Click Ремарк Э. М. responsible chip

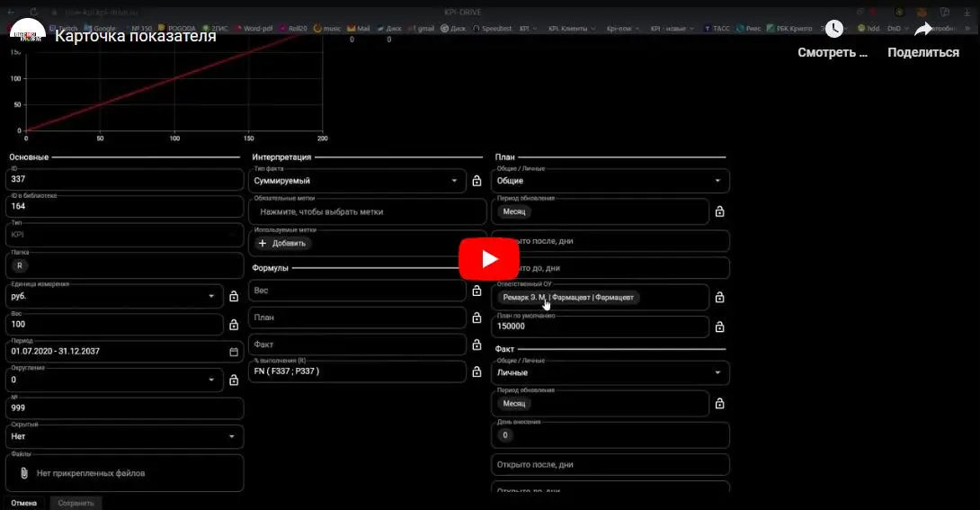click(x=569, y=298)
